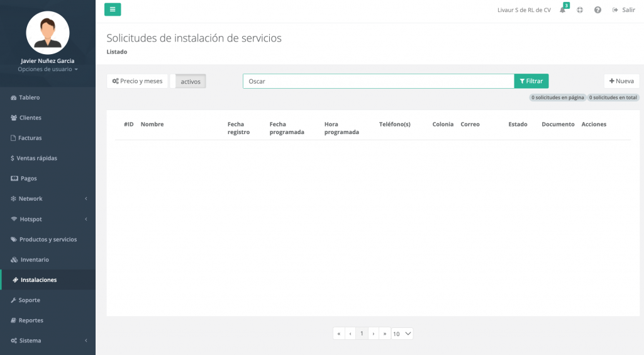Go to last page » button
This screenshot has width=644, height=355.
(x=385, y=334)
